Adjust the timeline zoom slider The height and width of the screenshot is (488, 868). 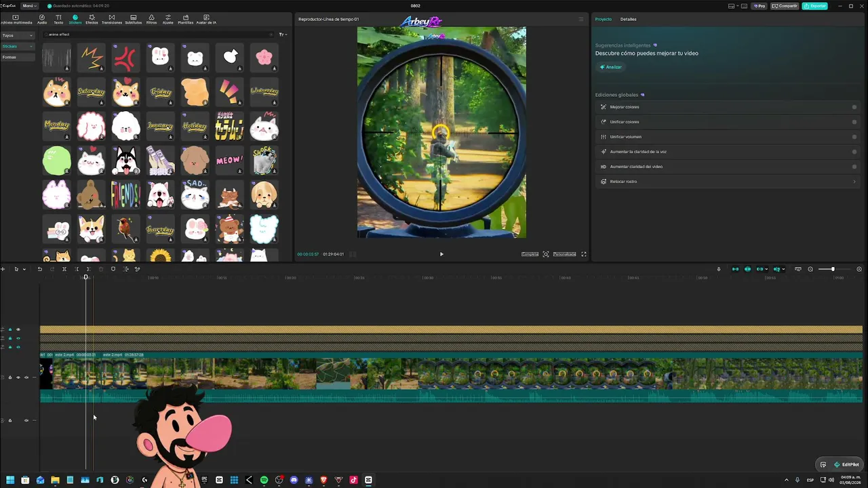[833, 269]
